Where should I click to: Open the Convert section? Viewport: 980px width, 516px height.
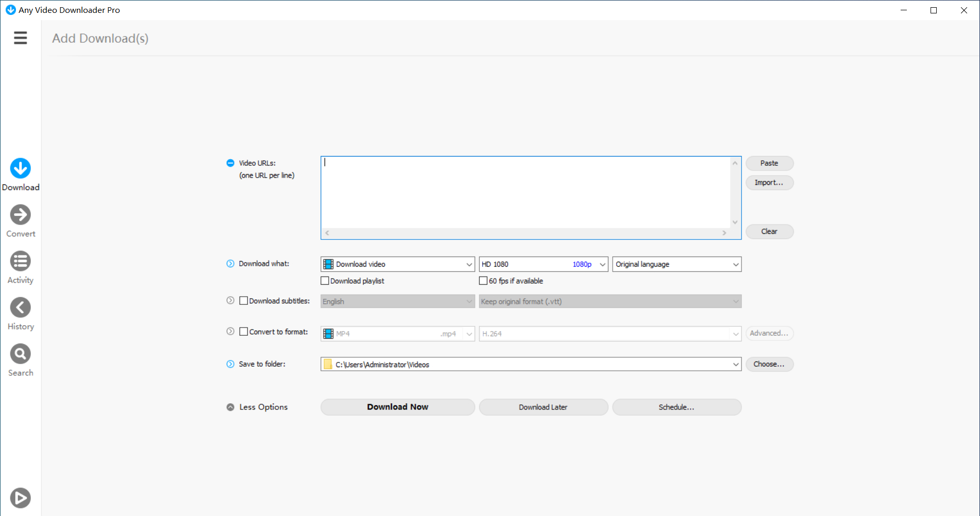click(x=21, y=215)
